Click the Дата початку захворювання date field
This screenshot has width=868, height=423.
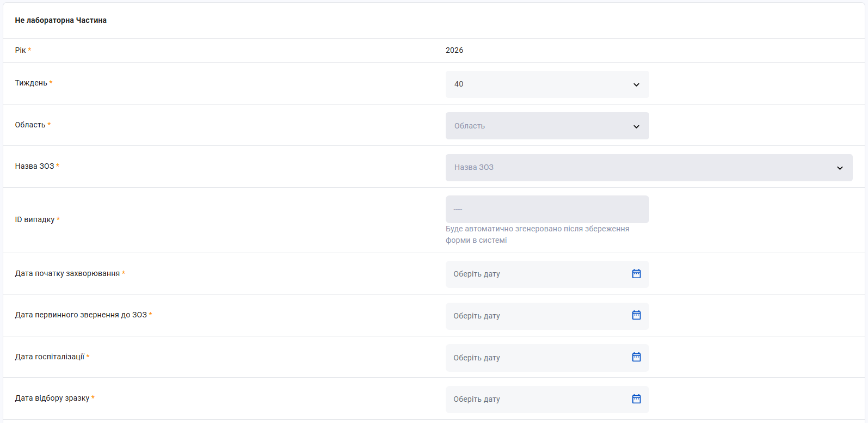pos(547,274)
